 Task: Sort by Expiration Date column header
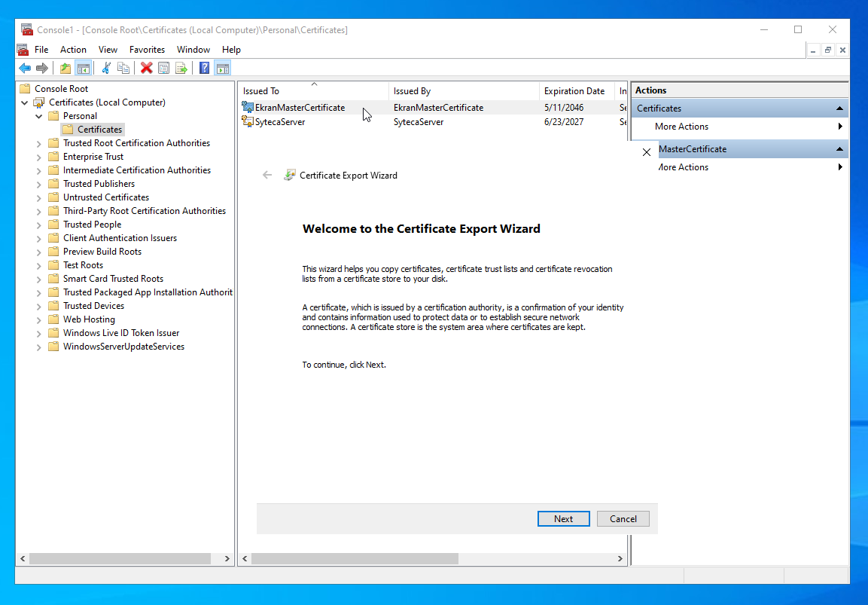click(x=577, y=91)
